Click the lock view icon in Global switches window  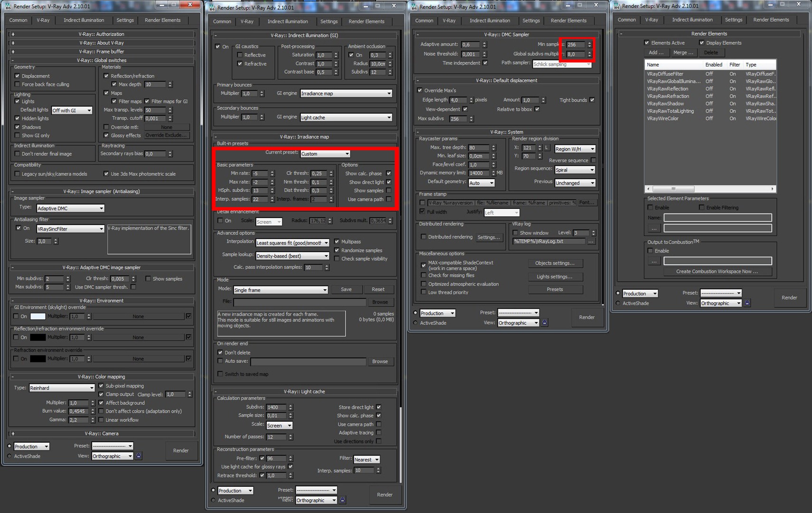tap(139, 456)
